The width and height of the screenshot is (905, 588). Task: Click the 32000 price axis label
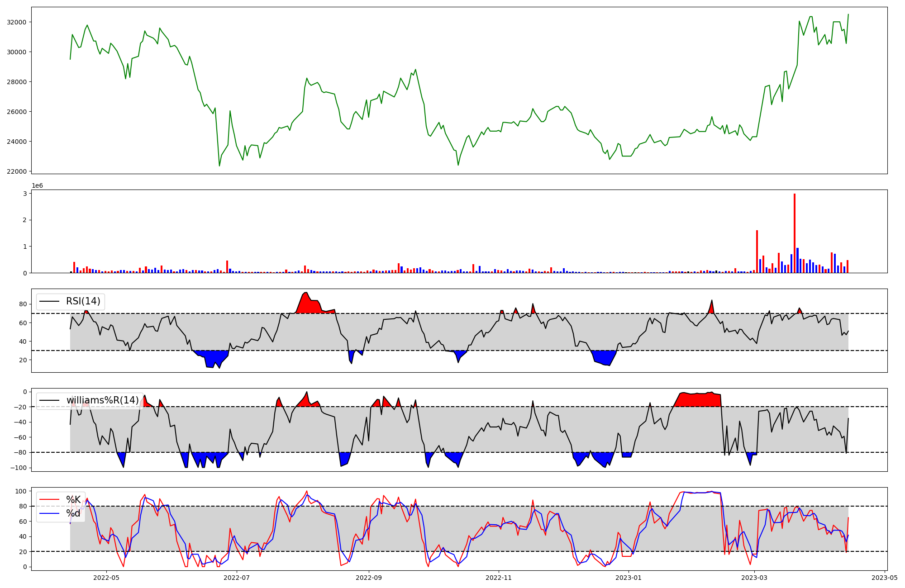click(x=16, y=22)
